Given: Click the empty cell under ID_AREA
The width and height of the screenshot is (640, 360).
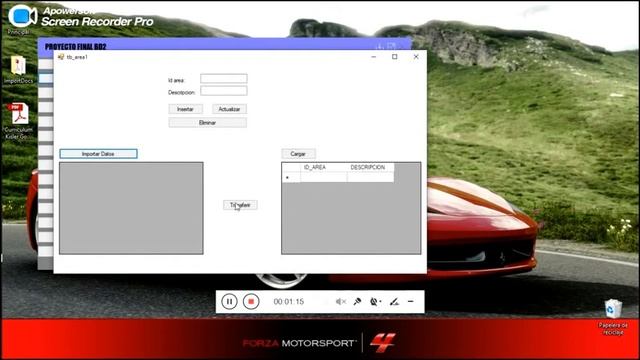Looking at the screenshot, I should (324, 177).
